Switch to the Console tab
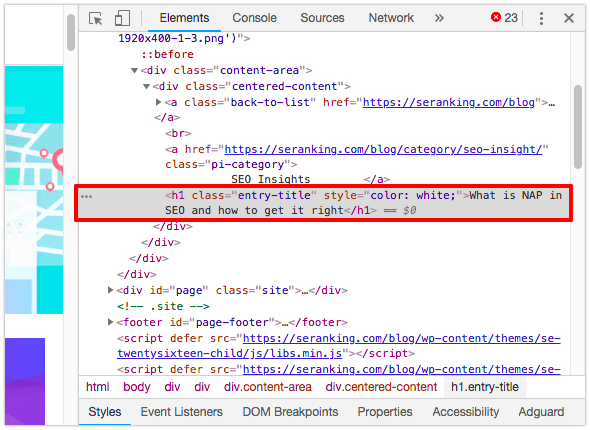The width and height of the screenshot is (590, 430). point(254,18)
